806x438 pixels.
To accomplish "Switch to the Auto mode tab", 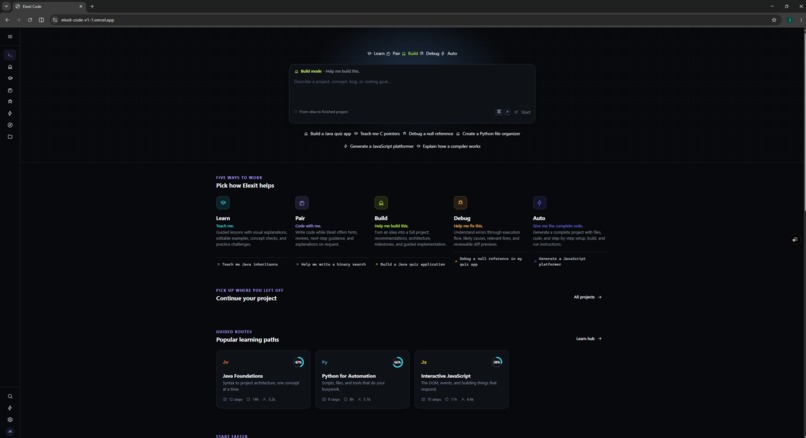I will pyautogui.click(x=449, y=53).
